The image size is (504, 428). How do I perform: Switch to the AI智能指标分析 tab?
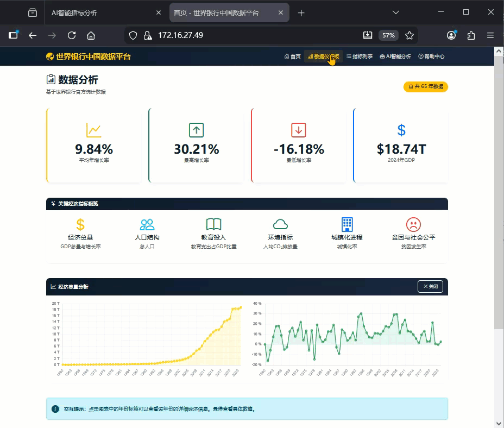coord(106,12)
